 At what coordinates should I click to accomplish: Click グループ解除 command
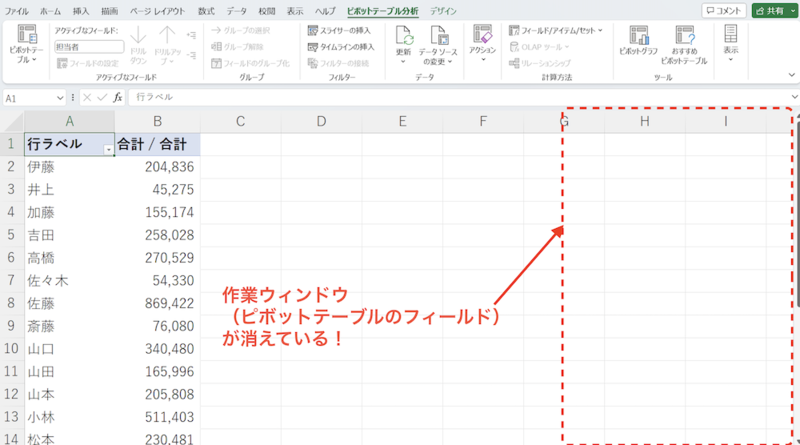coord(237,47)
